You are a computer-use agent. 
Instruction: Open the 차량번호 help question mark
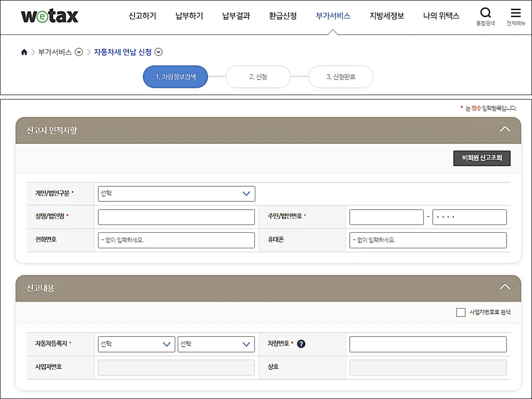tap(302, 344)
